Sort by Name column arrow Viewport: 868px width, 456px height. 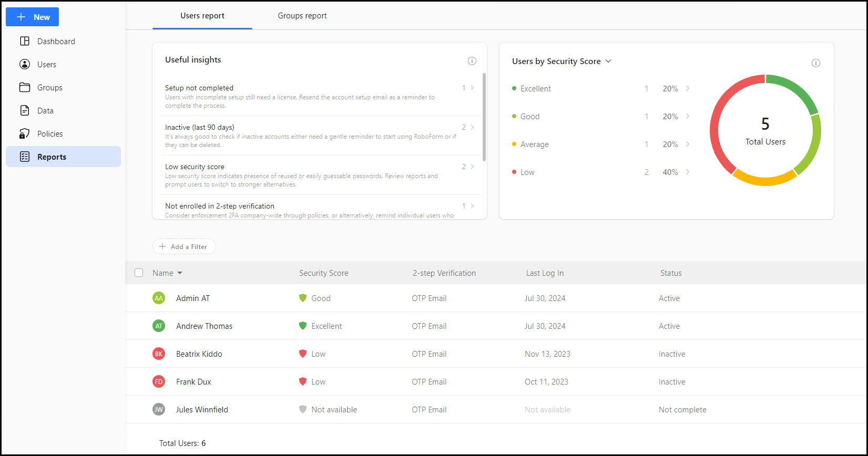[180, 273]
